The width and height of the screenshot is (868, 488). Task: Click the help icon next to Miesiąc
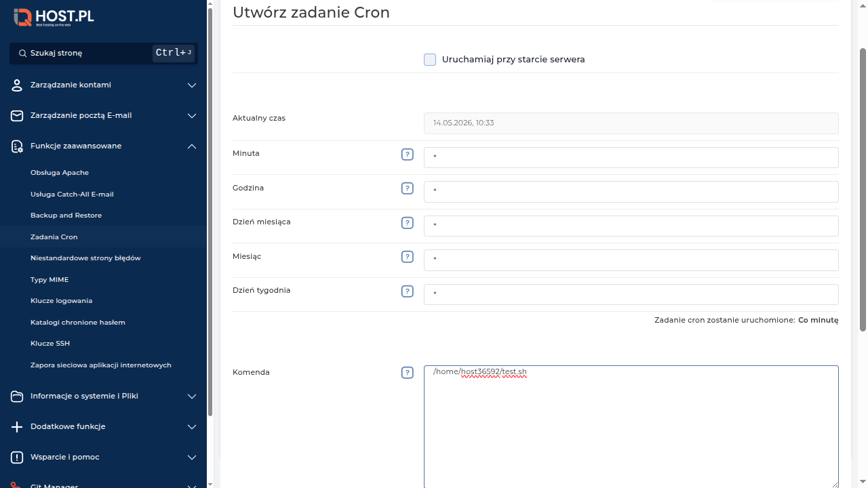(408, 257)
